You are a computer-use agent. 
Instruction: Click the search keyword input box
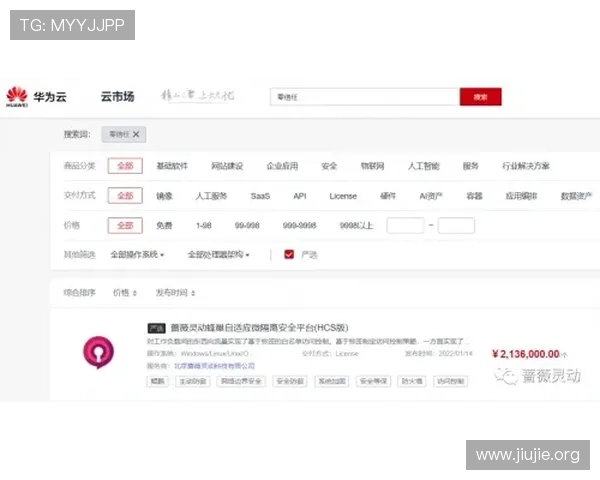[364, 97]
